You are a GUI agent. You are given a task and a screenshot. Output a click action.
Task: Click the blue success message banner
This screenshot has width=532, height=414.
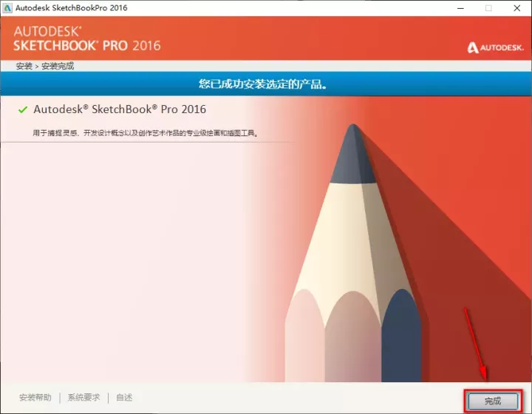[266, 84]
